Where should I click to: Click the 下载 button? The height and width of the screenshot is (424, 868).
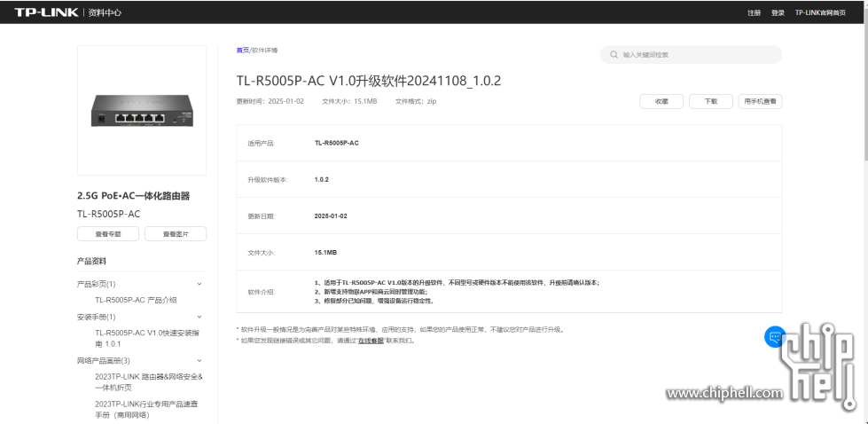click(x=711, y=101)
